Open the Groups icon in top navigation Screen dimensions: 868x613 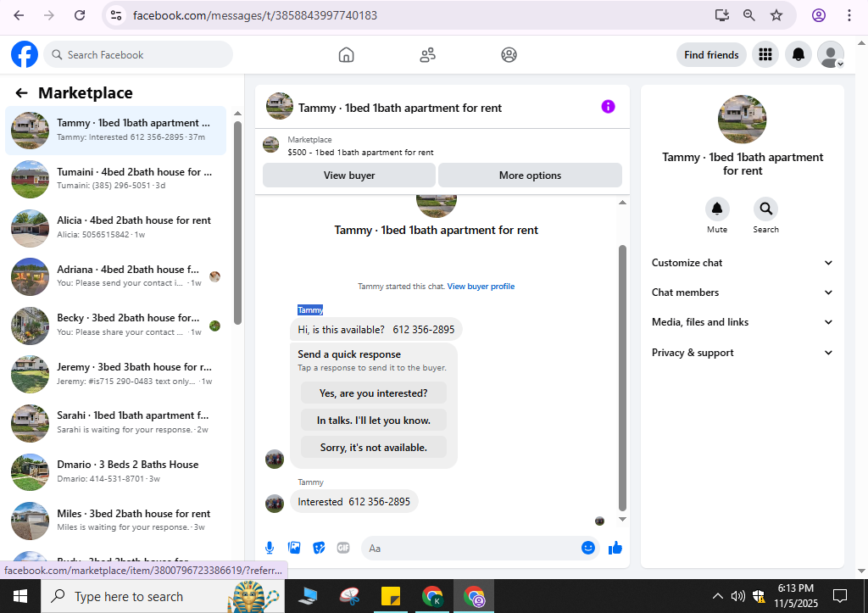pos(509,55)
